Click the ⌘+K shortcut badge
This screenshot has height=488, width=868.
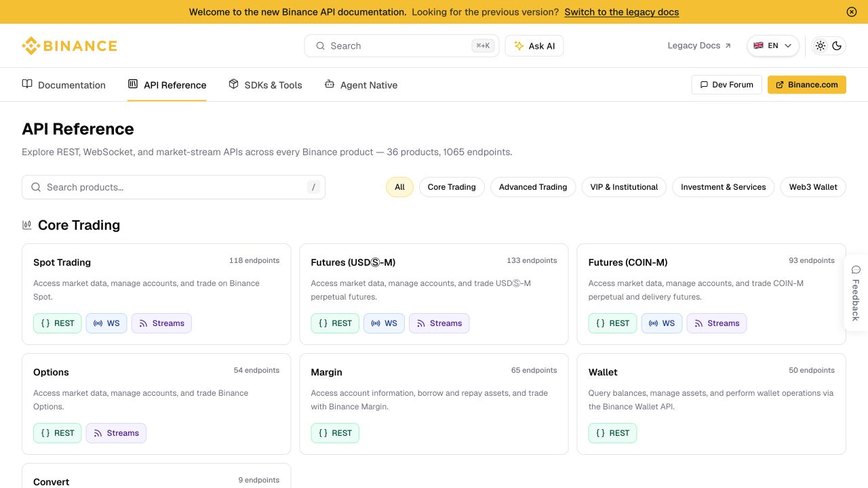pos(483,46)
